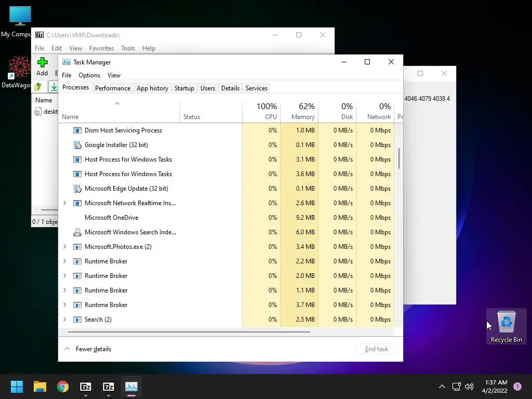Sort processes by Network column
The height and width of the screenshot is (399, 532).
click(375, 112)
